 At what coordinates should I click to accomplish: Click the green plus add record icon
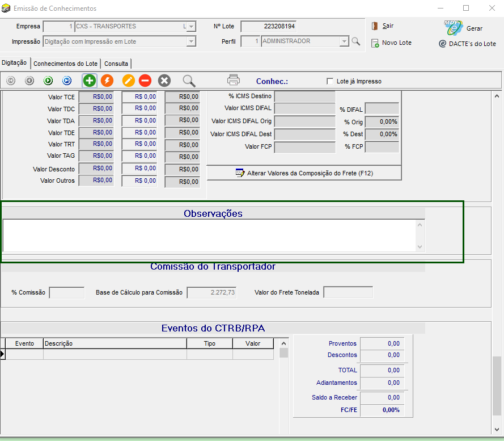(90, 81)
